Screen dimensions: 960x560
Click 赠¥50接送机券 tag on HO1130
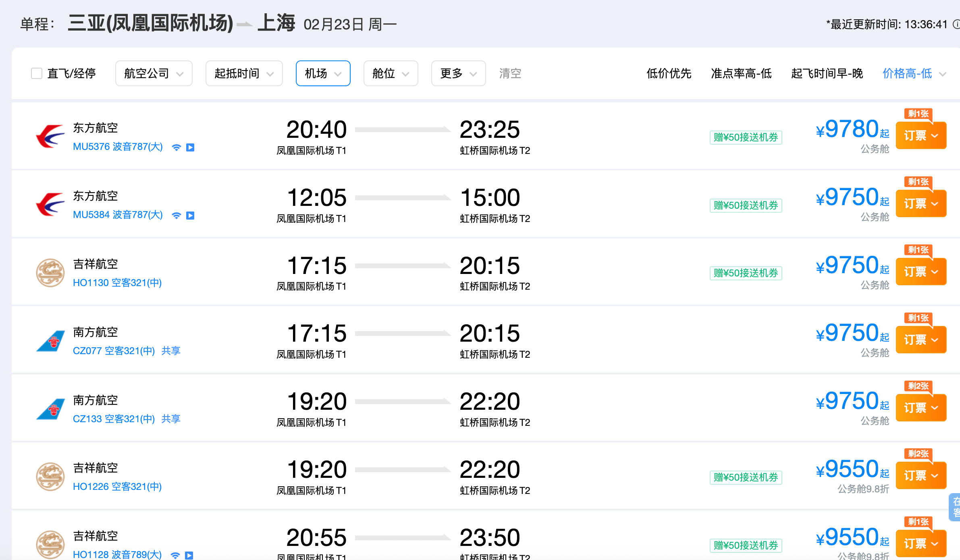coord(746,273)
